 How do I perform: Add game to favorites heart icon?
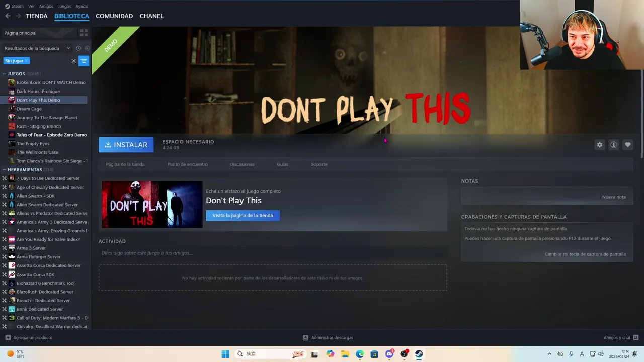[628, 145]
